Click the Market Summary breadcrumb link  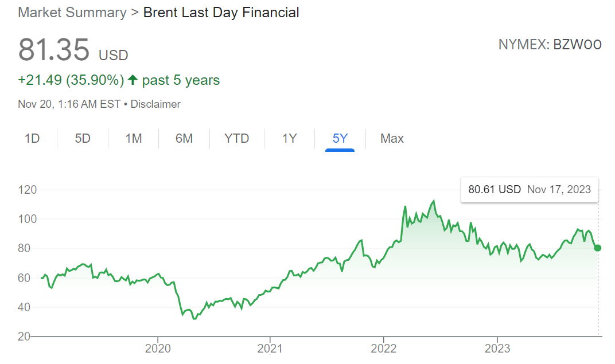(72, 13)
